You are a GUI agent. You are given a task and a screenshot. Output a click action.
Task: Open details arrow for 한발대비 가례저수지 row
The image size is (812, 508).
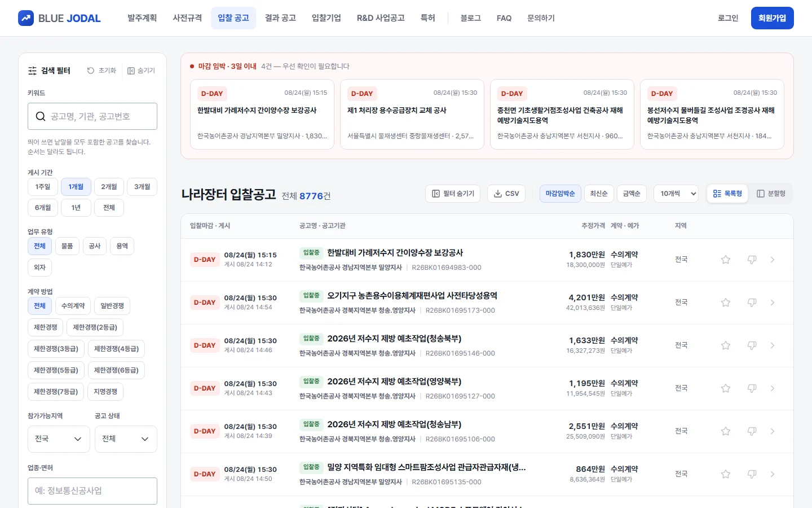(773, 260)
